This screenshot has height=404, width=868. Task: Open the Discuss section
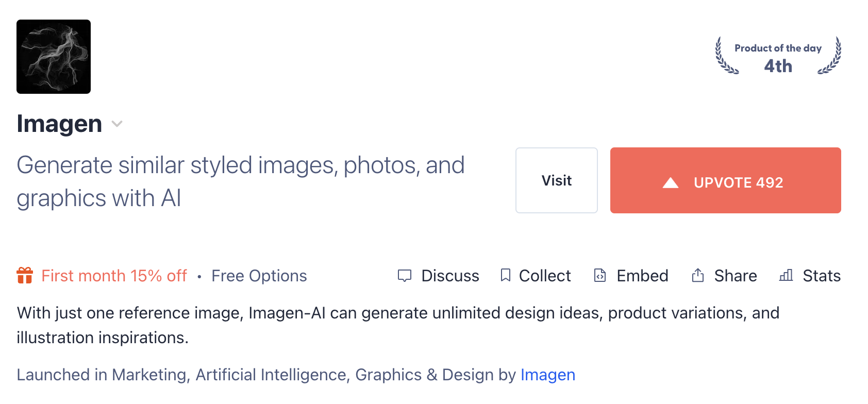tap(450, 276)
